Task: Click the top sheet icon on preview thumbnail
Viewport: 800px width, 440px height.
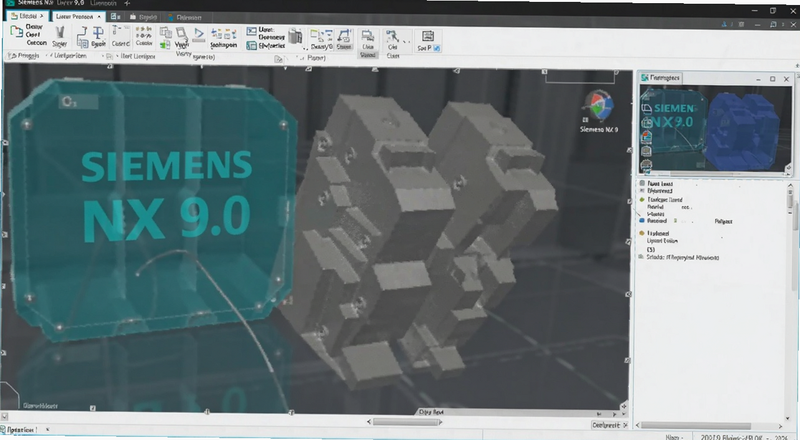Action: (646, 109)
